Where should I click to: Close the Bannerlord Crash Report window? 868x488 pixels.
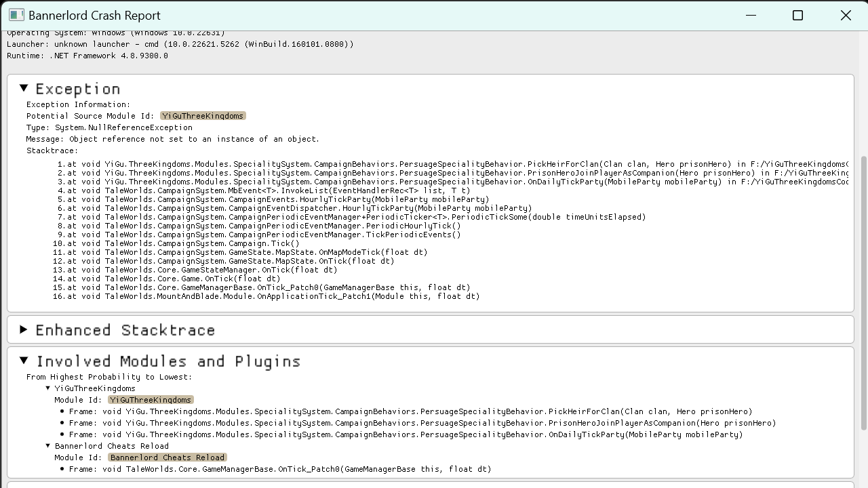(x=846, y=15)
